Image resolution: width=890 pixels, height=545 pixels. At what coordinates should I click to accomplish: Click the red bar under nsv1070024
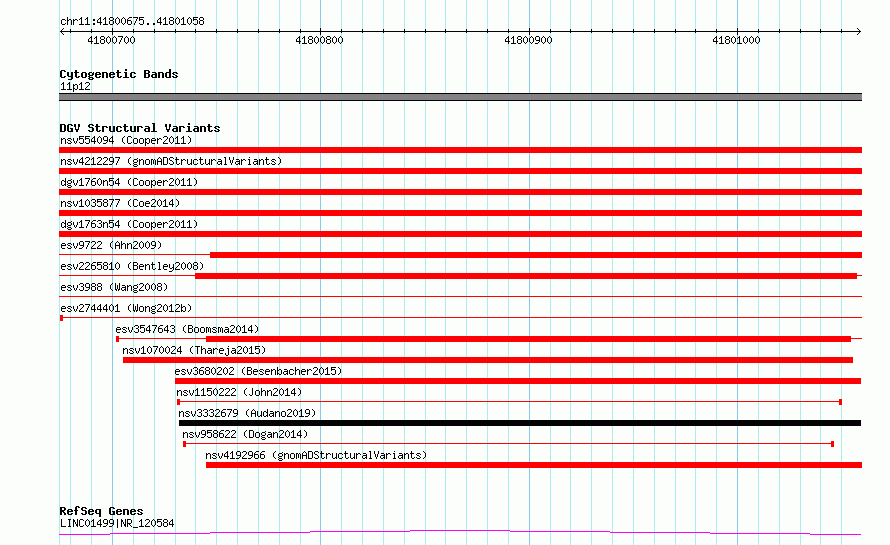click(x=488, y=360)
